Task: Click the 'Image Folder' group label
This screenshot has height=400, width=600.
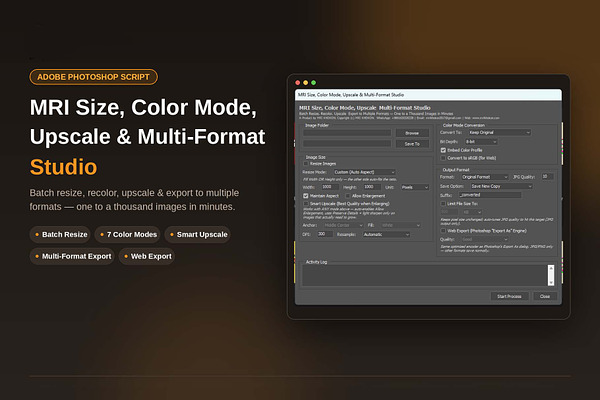Action: pos(317,125)
